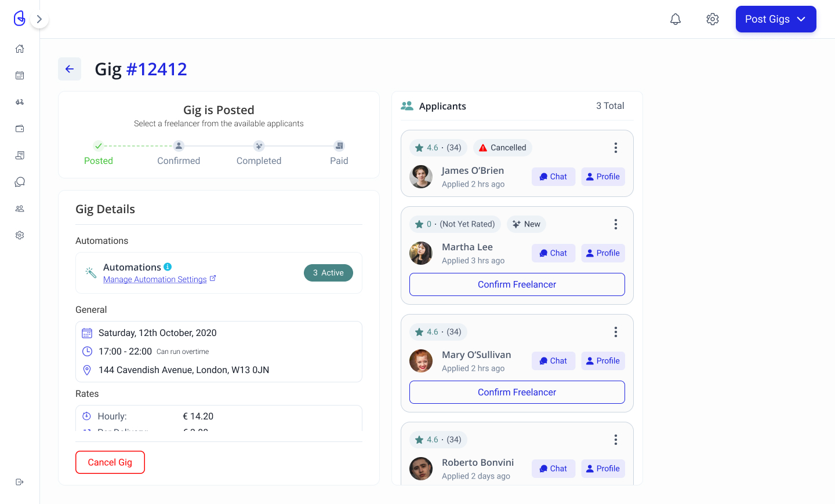Click James O'Brien's avatar

click(x=421, y=177)
